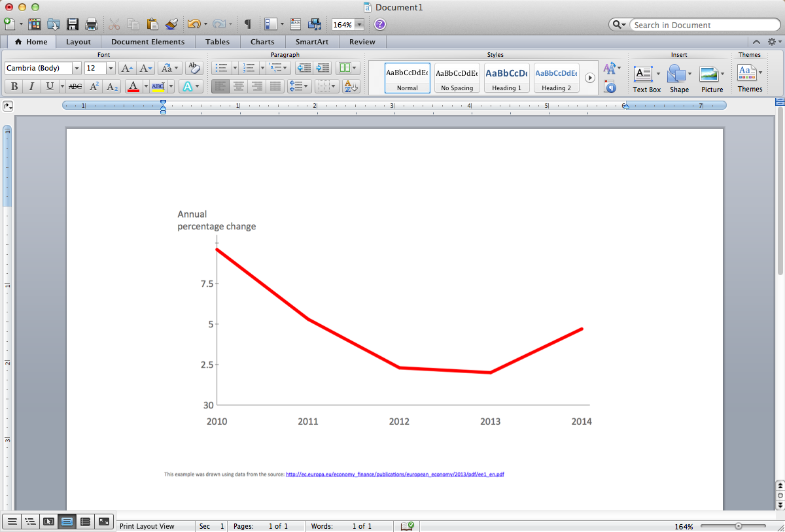Enable strikethrough formatting
This screenshot has height=532, width=785.
(x=75, y=86)
